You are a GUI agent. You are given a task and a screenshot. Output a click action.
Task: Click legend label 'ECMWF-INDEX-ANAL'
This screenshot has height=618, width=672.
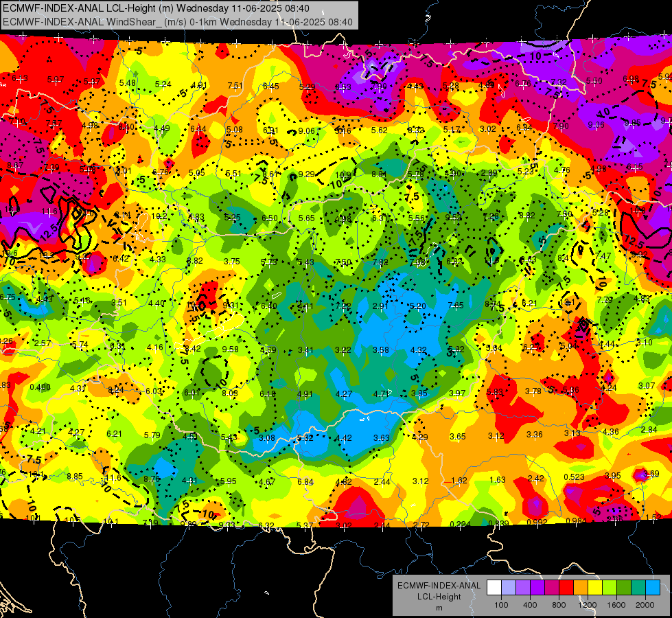[439, 586]
